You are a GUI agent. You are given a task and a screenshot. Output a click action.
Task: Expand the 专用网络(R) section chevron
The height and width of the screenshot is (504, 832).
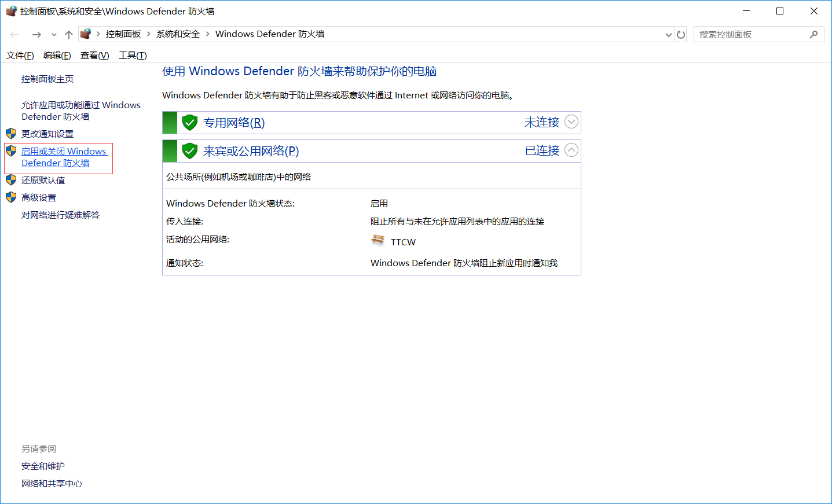click(x=571, y=122)
